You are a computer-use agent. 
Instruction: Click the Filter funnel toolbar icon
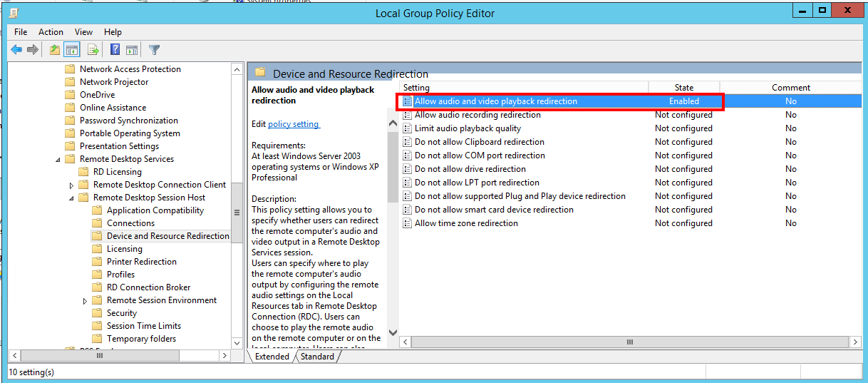[154, 50]
